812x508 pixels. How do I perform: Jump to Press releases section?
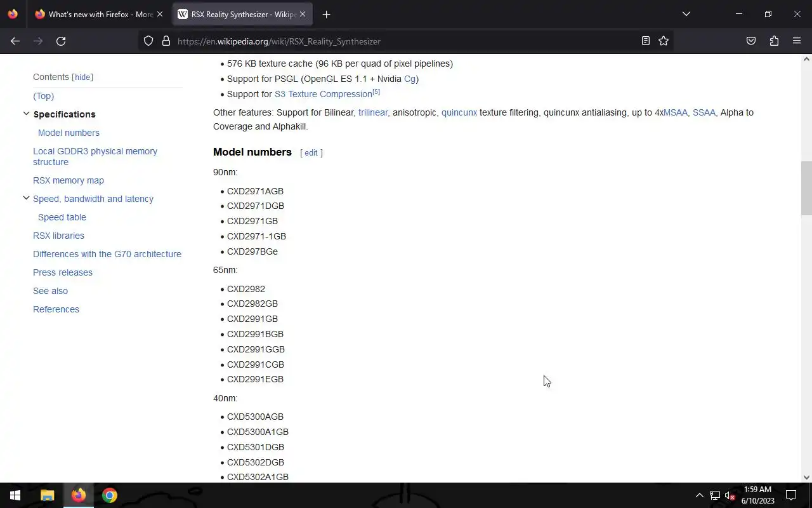tap(63, 272)
